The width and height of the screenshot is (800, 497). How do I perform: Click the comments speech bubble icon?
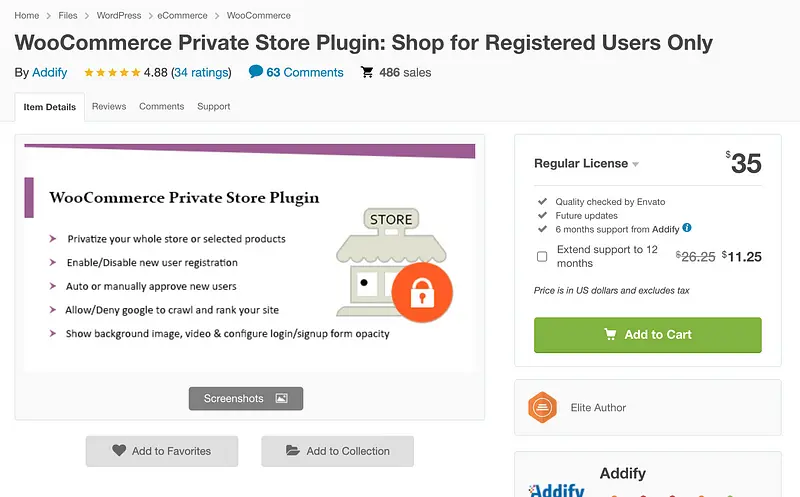click(x=256, y=72)
